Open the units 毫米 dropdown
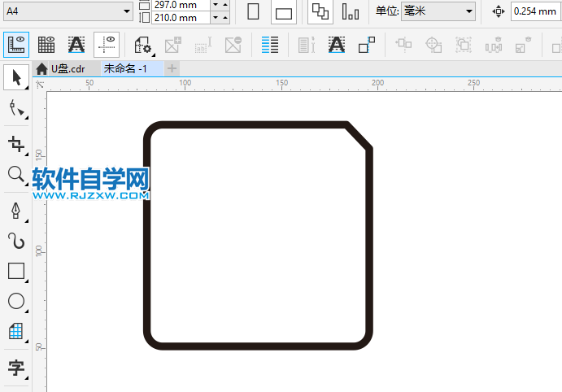The width and height of the screenshot is (562, 392). 438,11
